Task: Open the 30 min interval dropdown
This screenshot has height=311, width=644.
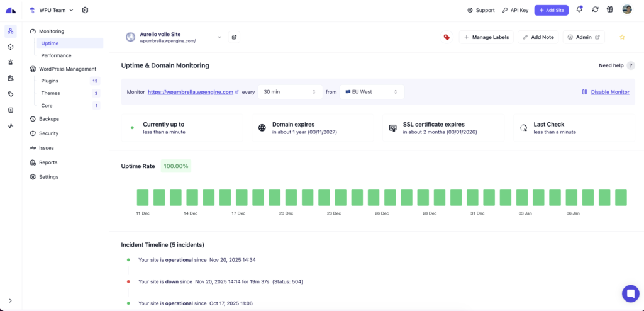Action: click(290, 92)
